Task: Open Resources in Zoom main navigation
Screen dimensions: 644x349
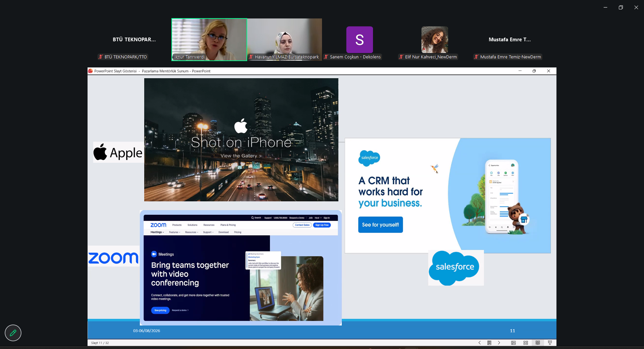Action: [209, 225]
